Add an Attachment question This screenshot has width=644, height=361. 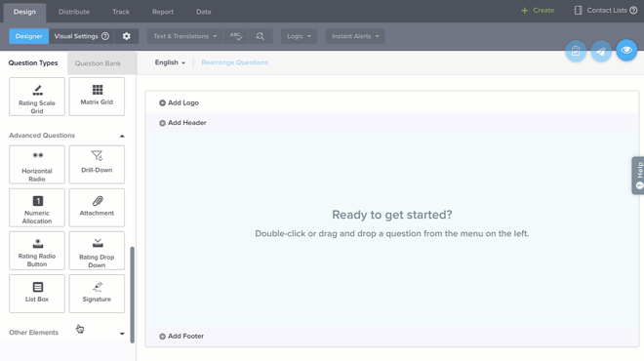click(x=97, y=208)
